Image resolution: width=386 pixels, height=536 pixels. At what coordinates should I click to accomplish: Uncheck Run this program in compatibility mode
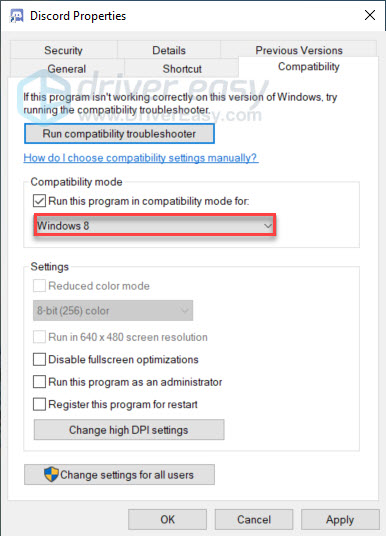(x=39, y=201)
